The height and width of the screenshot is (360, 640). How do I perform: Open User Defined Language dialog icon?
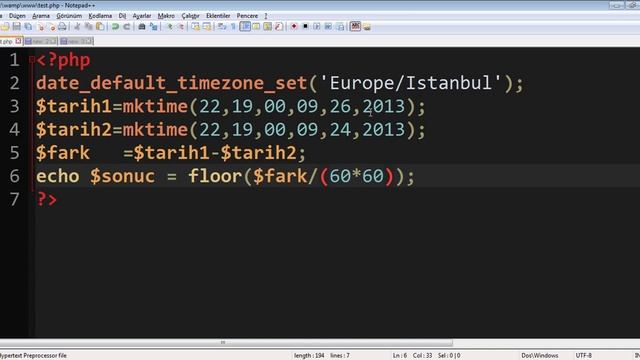(256, 27)
